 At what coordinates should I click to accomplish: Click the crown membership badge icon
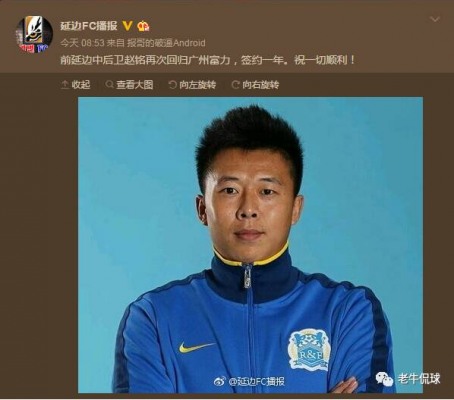coord(143,26)
